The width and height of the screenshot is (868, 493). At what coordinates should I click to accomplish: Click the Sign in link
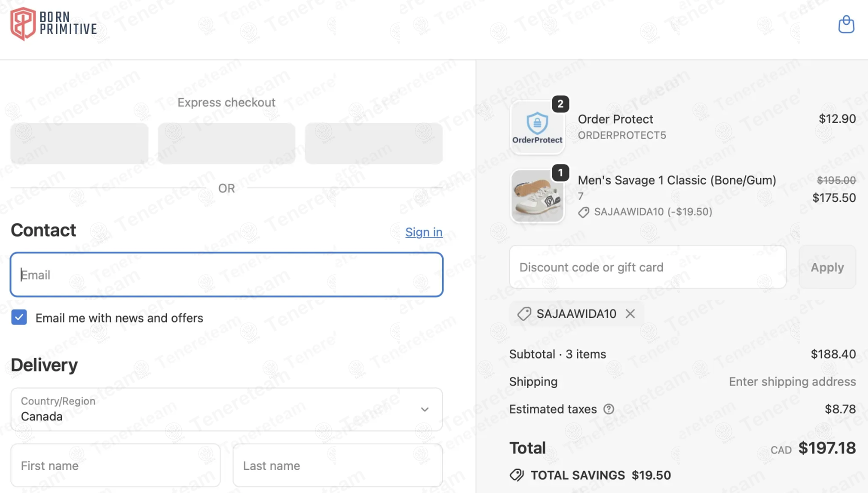click(x=423, y=232)
